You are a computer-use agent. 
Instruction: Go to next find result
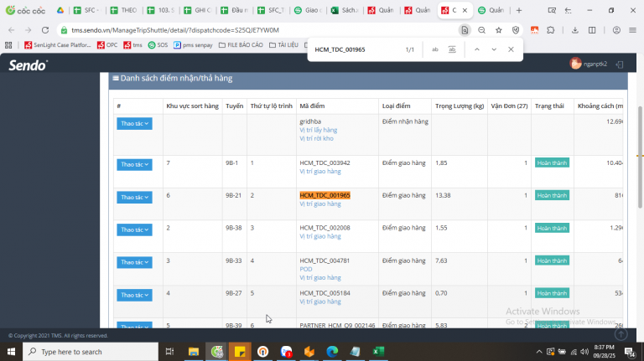494,49
